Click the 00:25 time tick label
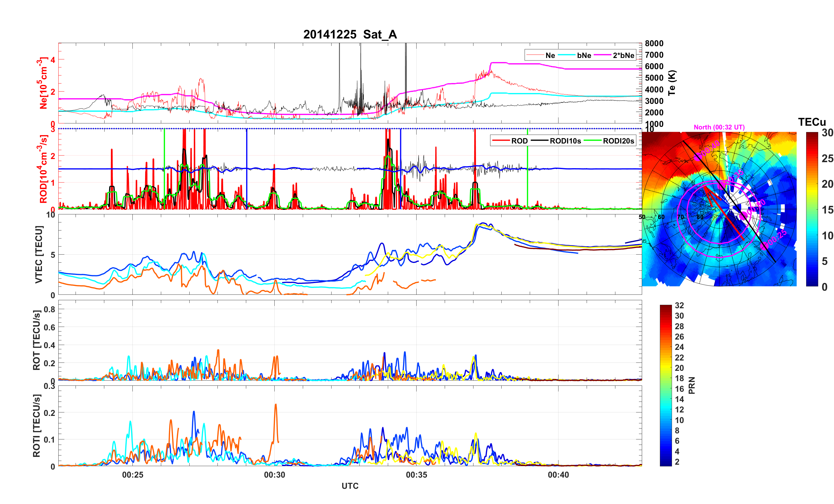 (133, 474)
